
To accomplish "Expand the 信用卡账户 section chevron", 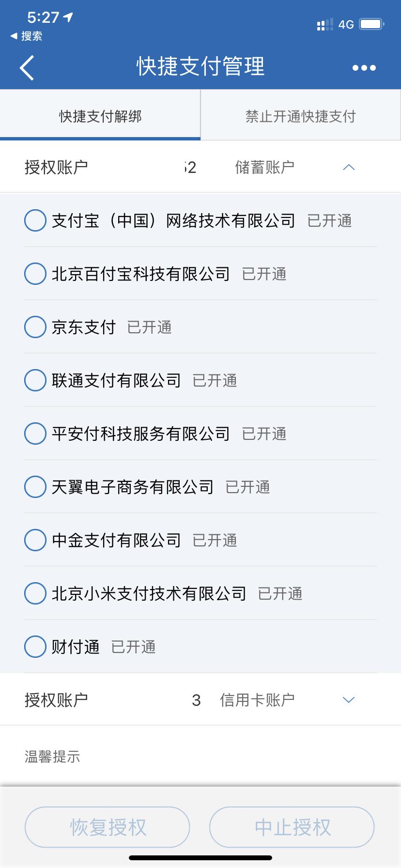I will (349, 700).
